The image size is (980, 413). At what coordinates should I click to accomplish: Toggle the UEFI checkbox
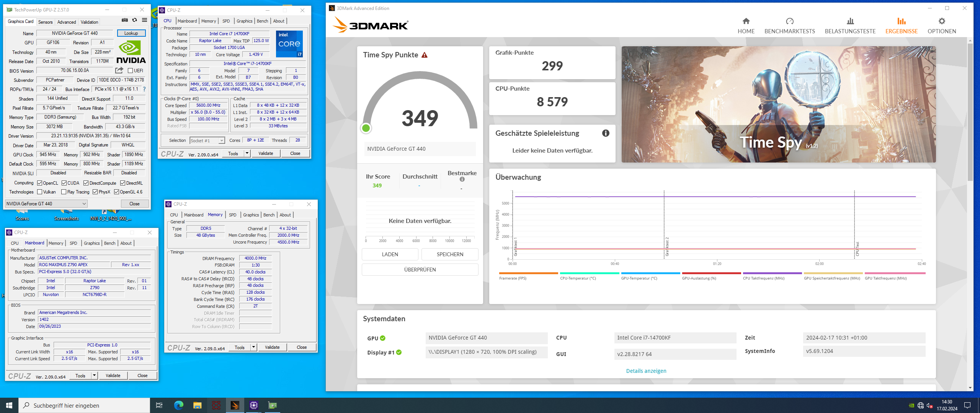(130, 71)
